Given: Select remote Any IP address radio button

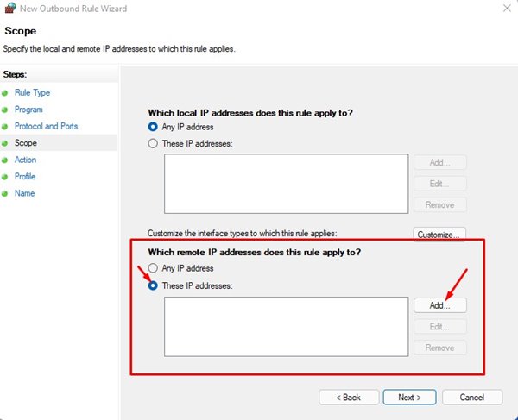Looking at the screenshot, I should (x=154, y=269).
